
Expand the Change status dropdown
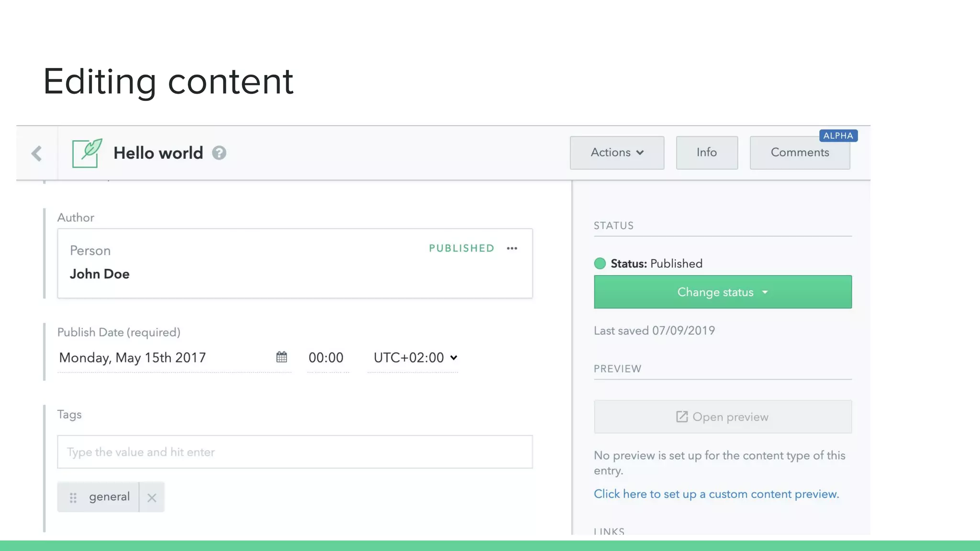[722, 292]
